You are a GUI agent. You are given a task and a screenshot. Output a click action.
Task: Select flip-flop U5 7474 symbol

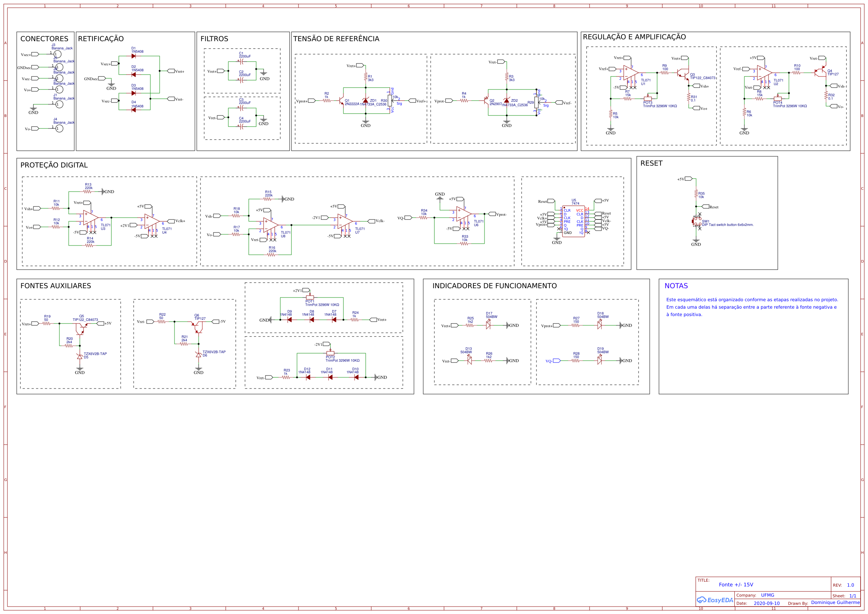574,221
